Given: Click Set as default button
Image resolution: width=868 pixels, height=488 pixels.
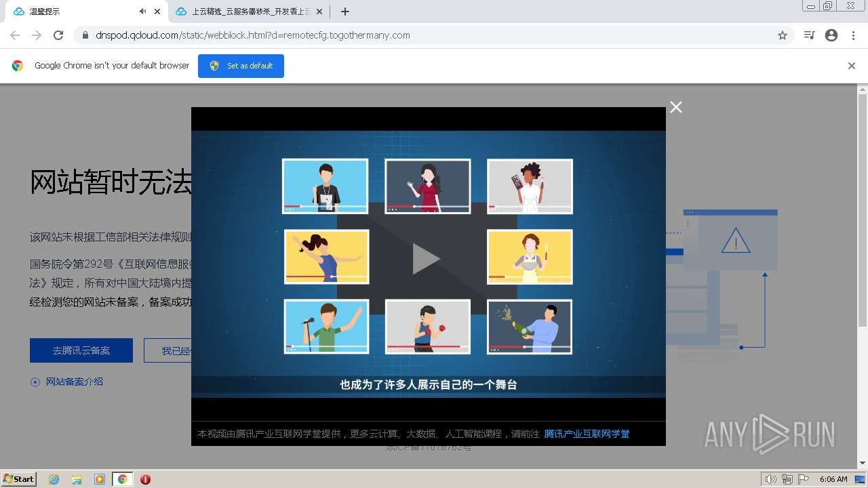Looking at the screenshot, I should coord(241,66).
